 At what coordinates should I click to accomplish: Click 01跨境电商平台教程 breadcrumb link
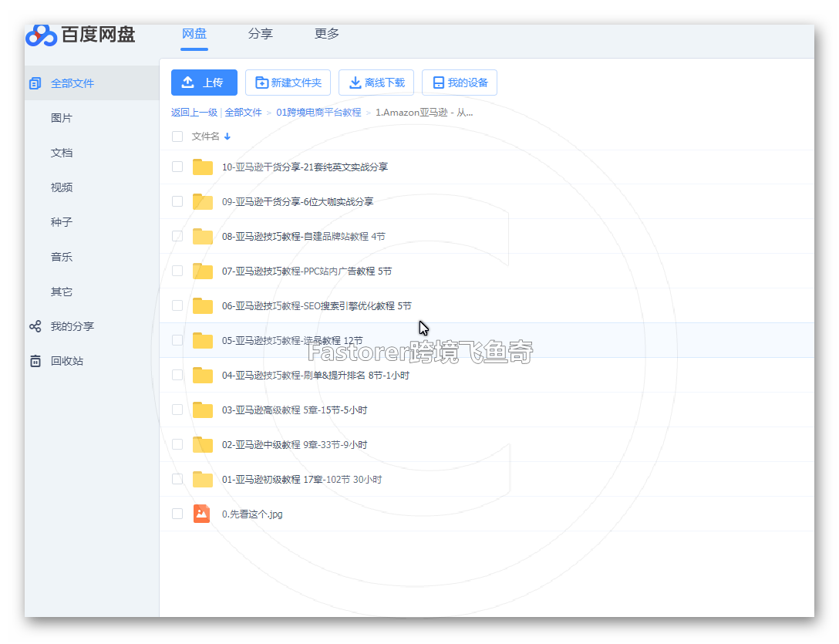coord(319,113)
